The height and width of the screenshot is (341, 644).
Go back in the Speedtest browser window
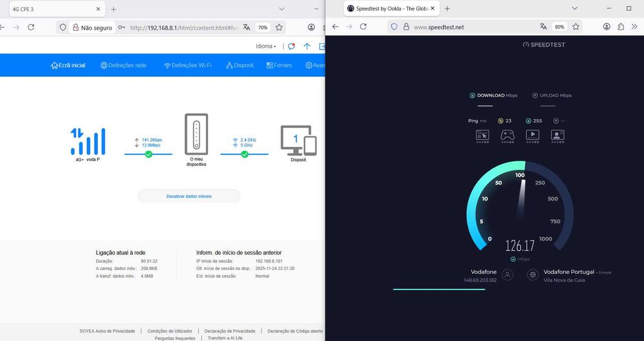pyautogui.click(x=336, y=26)
